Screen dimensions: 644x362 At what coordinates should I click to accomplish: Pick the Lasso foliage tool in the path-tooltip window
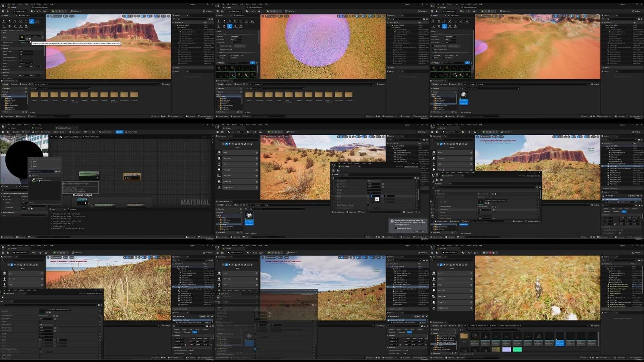[26, 21]
